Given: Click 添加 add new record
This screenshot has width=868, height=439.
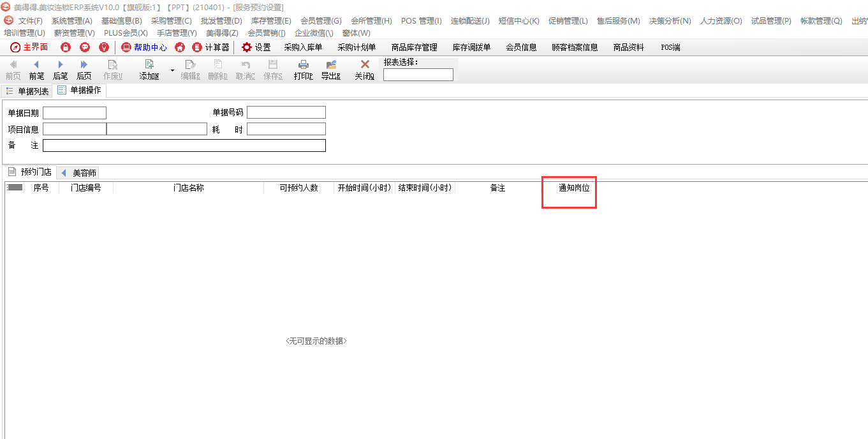Looking at the screenshot, I should click(149, 70).
